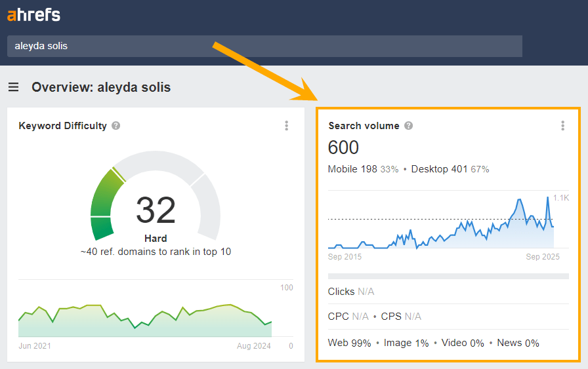
Task: Click the Keyword Difficulty history green chart
Action: pos(145,320)
